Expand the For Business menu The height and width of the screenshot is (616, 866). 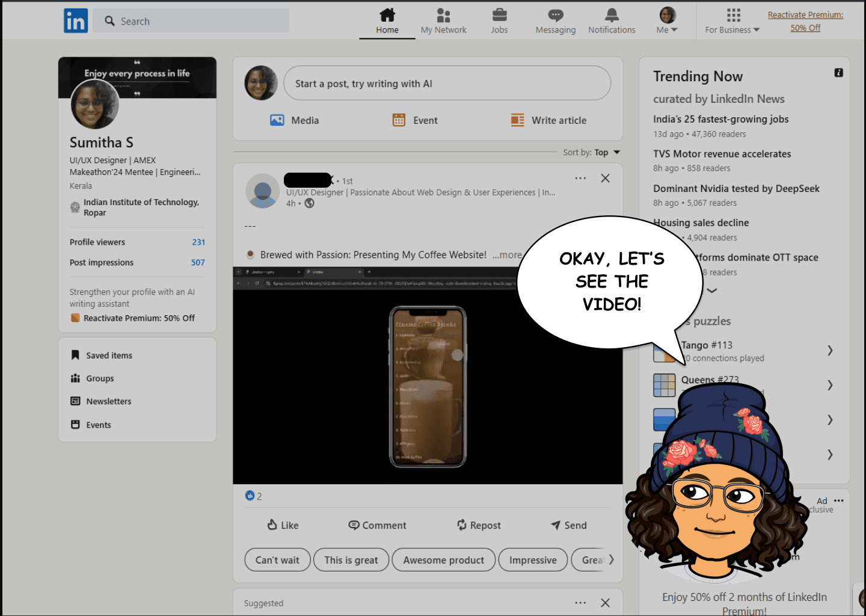pyautogui.click(x=732, y=22)
